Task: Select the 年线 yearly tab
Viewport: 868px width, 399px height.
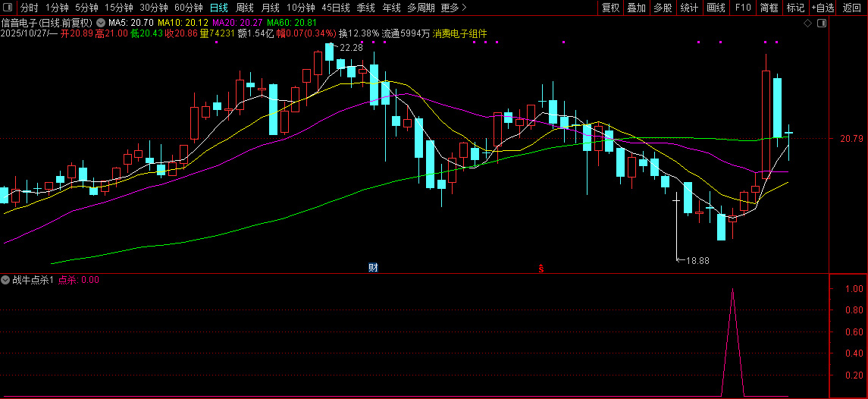Action: [391, 8]
